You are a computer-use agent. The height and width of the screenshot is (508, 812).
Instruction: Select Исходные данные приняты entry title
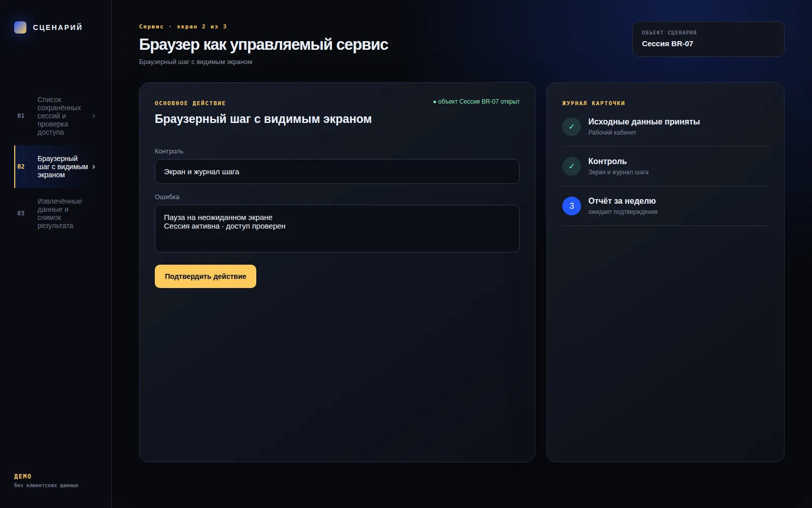pyautogui.click(x=644, y=122)
